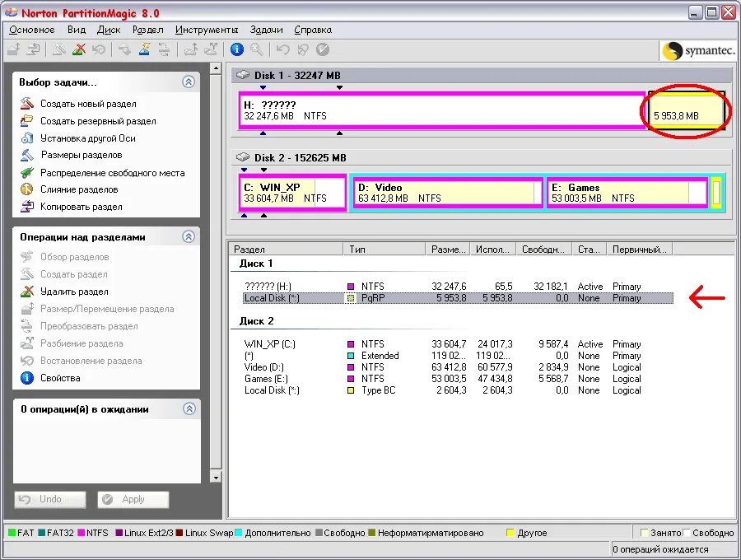The height and width of the screenshot is (560, 741).
Task: Click the blue info icon beside Свойства
Action: 27,377
